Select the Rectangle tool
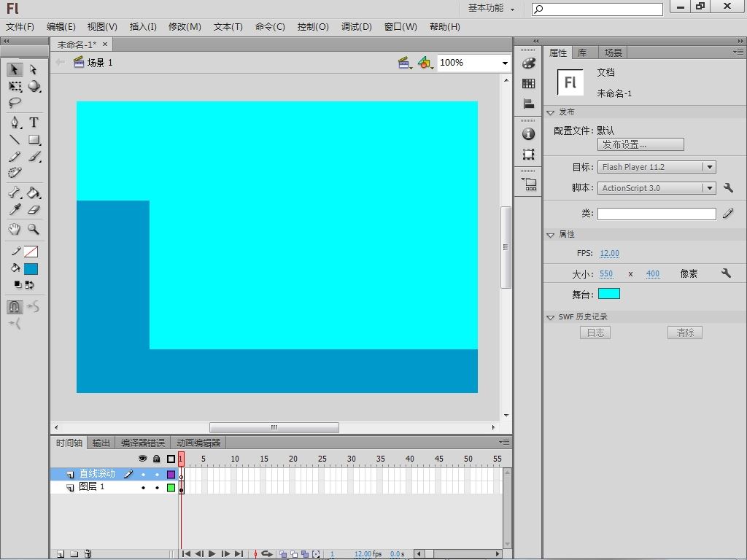747x560 pixels. tap(34, 139)
